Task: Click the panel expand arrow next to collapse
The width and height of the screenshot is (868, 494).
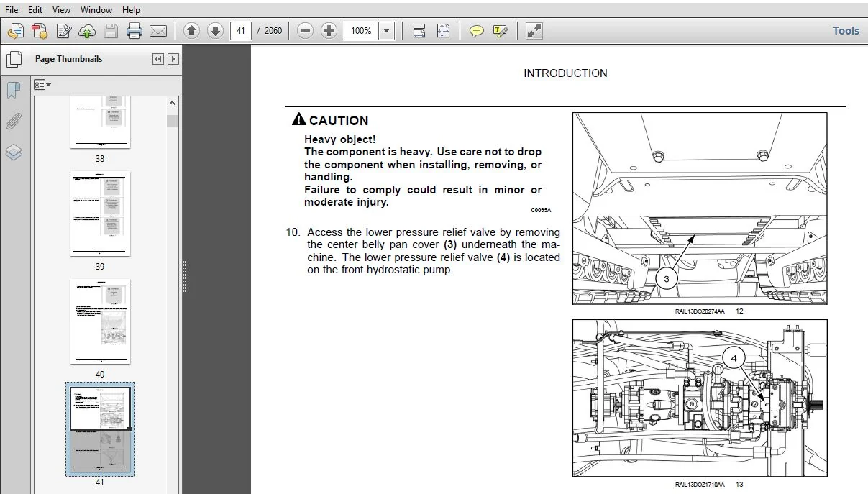Action: 173,59
